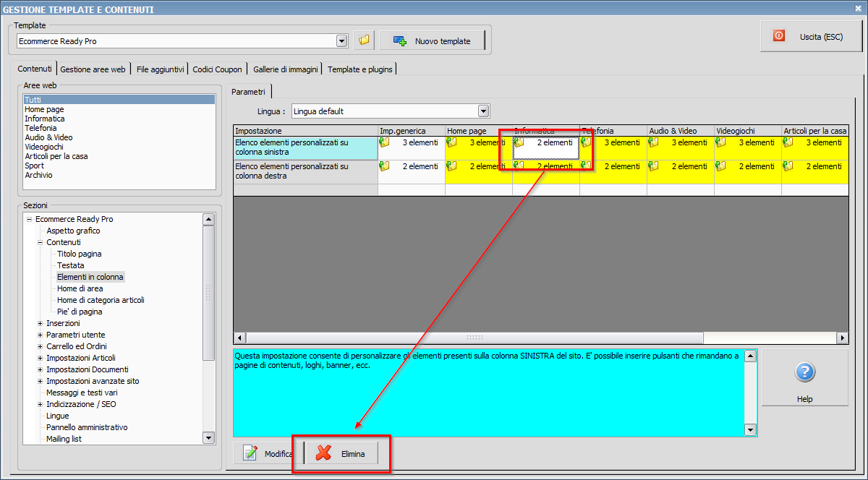This screenshot has width=868, height=480.
Task: Click the Audio & Video column header
Action: (x=681, y=131)
